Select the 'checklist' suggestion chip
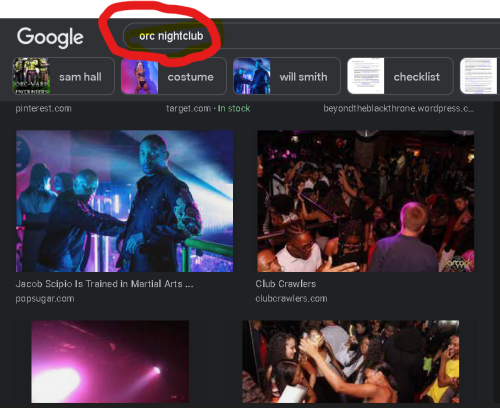 click(x=400, y=77)
